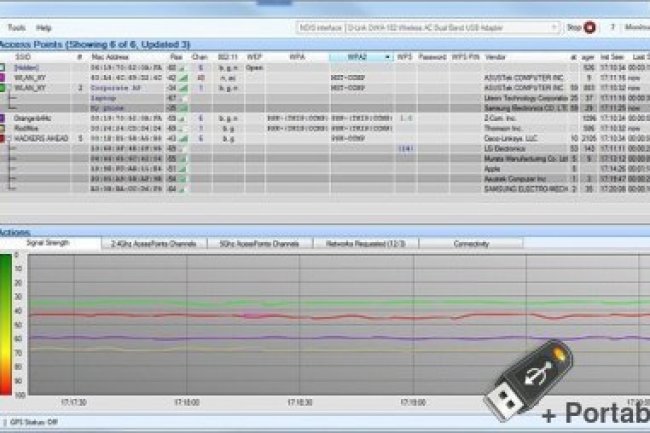This screenshot has height=433, width=650.
Task: Click the signal icon in the HACKERS AHEAD row
Action: [183, 139]
